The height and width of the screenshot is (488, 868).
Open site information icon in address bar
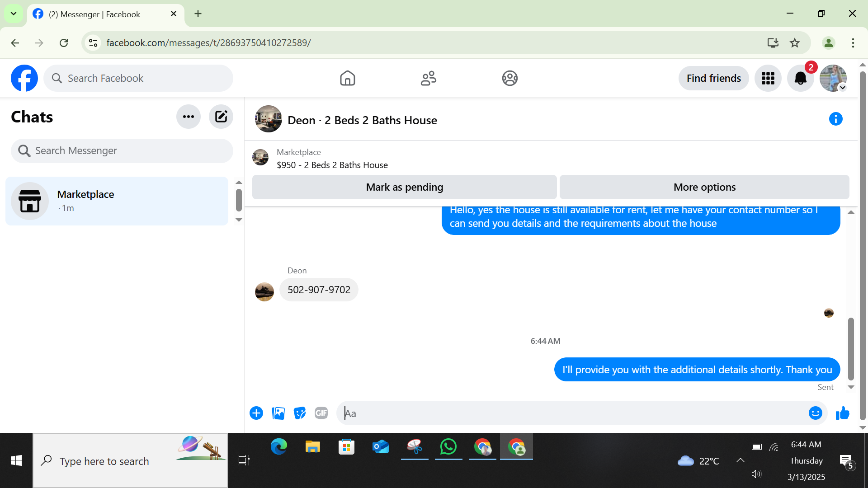pyautogui.click(x=93, y=43)
